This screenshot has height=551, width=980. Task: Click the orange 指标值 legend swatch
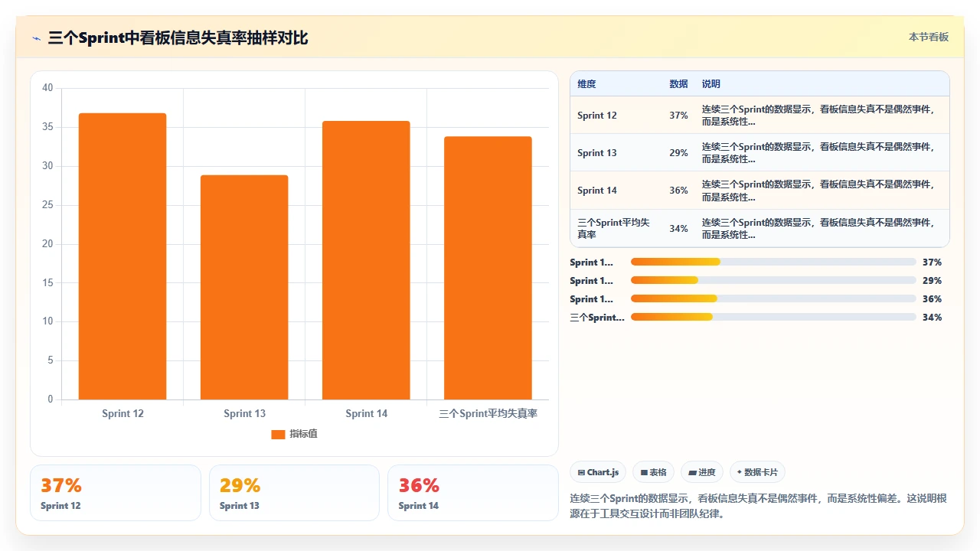pos(278,434)
